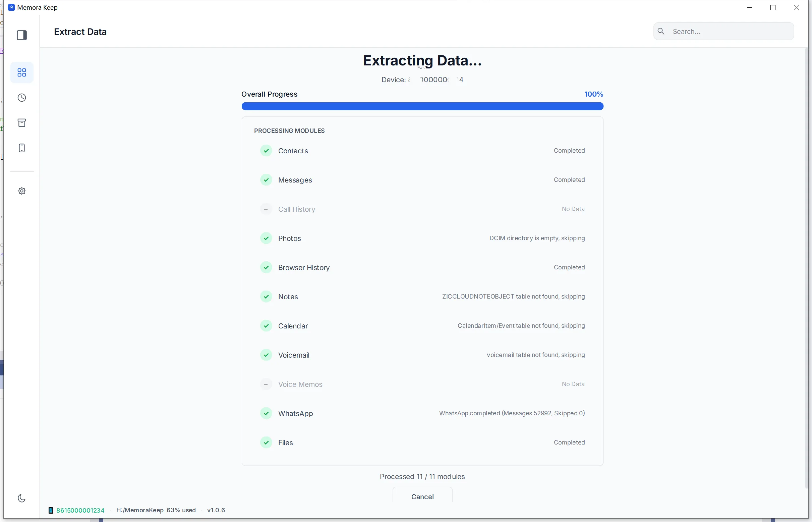Click 'CalendarItem/Event table not found, skipping' text
Screen dimensions: 812x522
[x=521, y=325]
